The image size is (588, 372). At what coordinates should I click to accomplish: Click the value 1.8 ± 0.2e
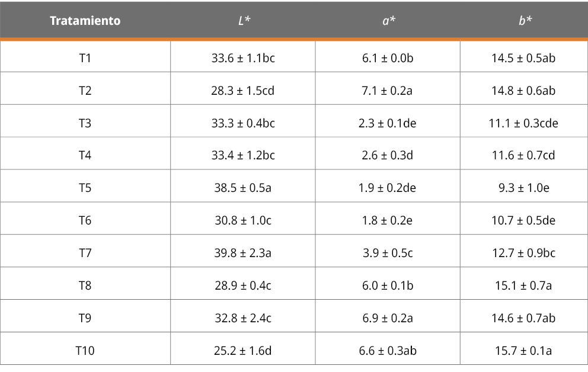pos(388,220)
